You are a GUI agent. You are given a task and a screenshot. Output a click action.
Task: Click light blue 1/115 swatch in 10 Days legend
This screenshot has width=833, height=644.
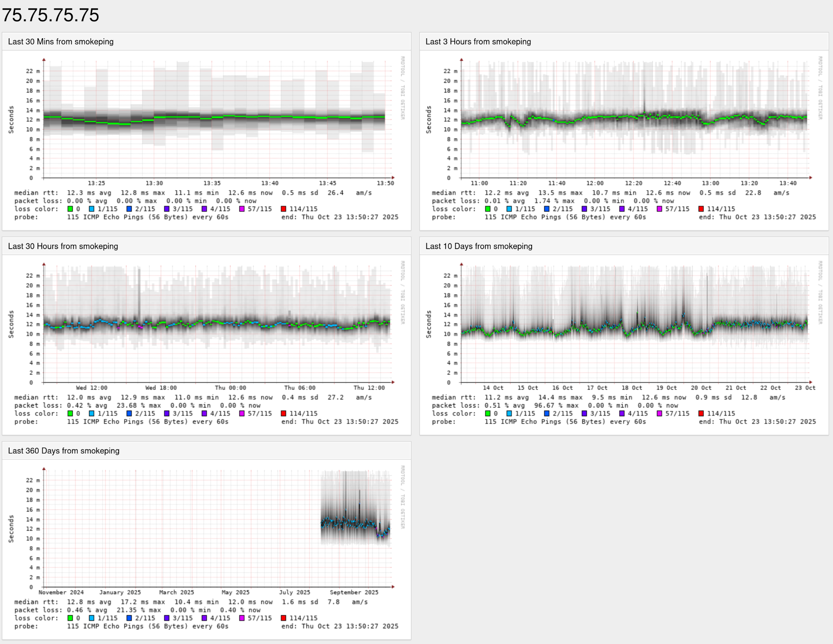[509, 414]
